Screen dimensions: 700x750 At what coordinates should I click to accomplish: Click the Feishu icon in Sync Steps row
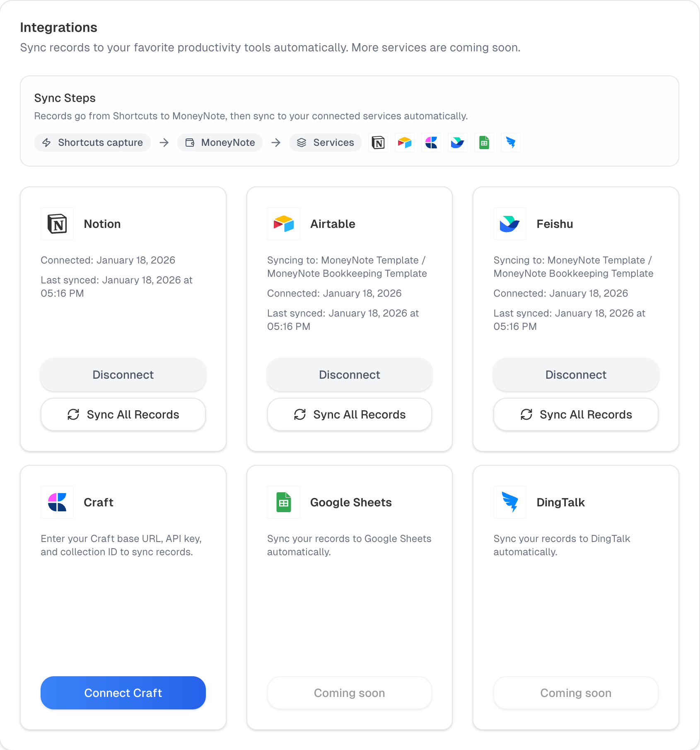coord(458,143)
